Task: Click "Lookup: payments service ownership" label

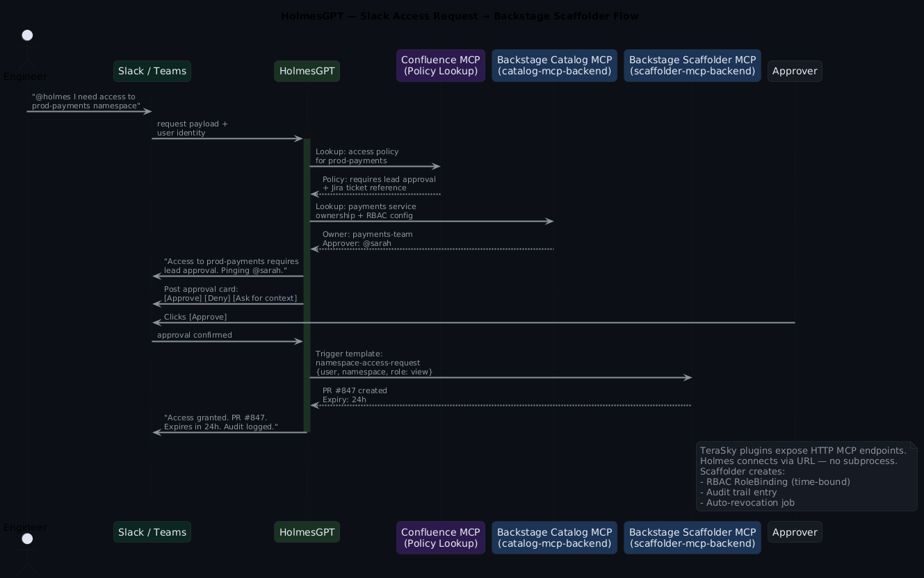Action: 366,211
